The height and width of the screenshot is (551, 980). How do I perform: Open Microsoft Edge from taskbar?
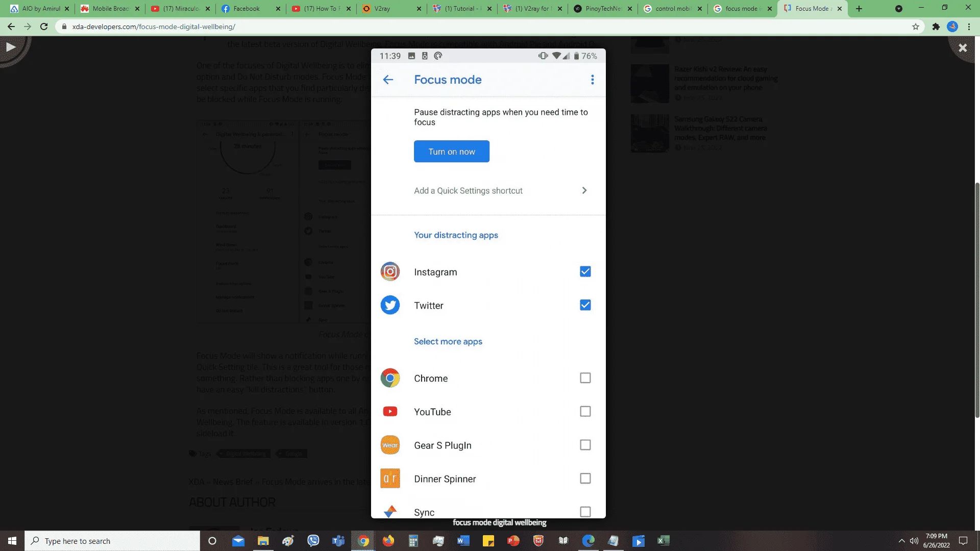(x=588, y=541)
